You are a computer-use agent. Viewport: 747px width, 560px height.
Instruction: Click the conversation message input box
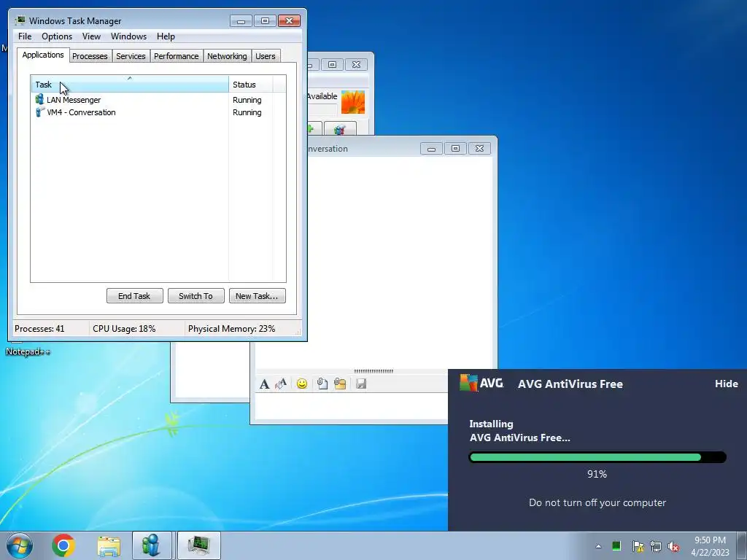(352, 405)
